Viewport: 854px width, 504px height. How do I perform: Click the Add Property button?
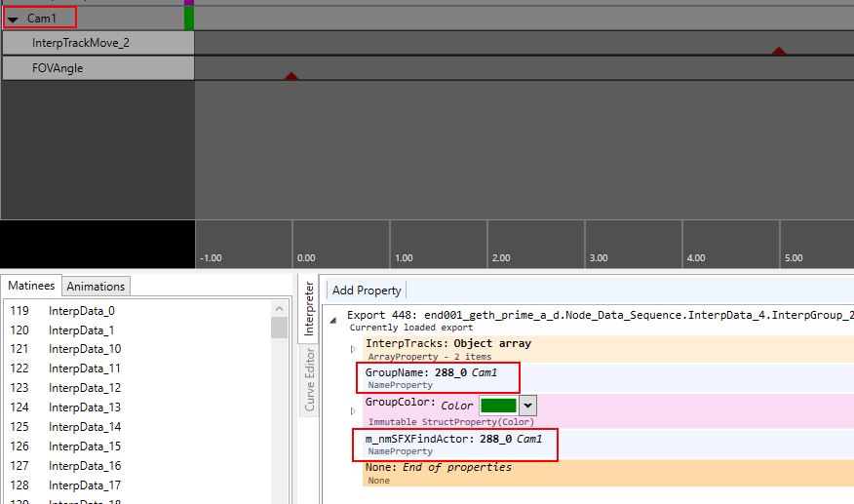click(x=367, y=291)
